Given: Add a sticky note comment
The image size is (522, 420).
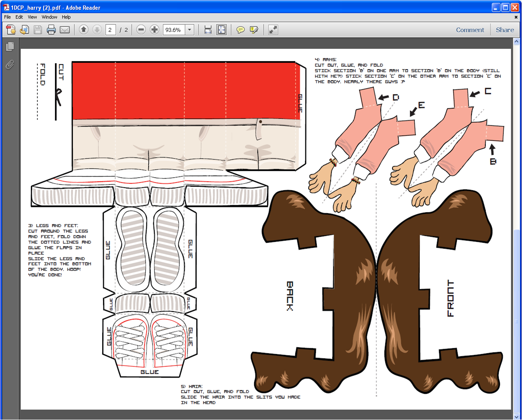Looking at the screenshot, I should [x=241, y=30].
